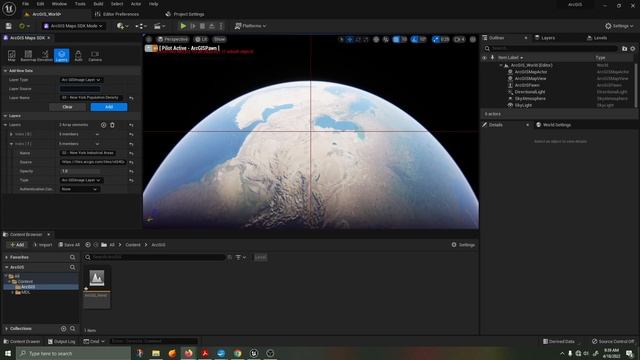Switch to the World Settings tab
The image size is (640, 360).
point(553,125)
